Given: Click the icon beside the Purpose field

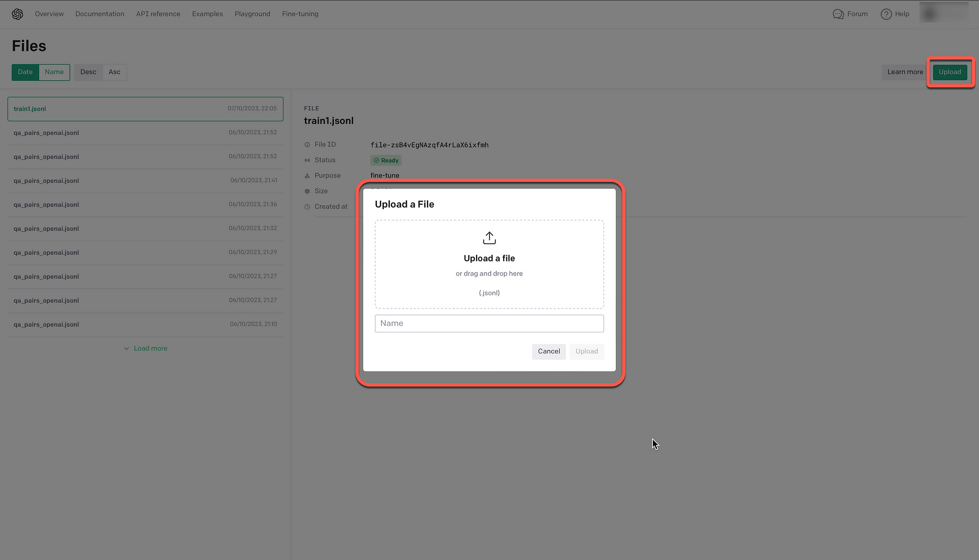Looking at the screenshot, I should click(307, 175).
